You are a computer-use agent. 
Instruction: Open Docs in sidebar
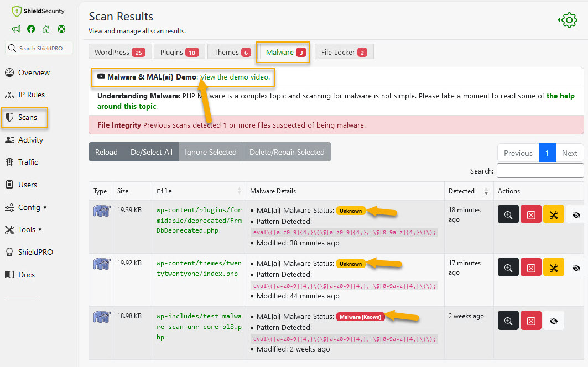pos(20,275)
